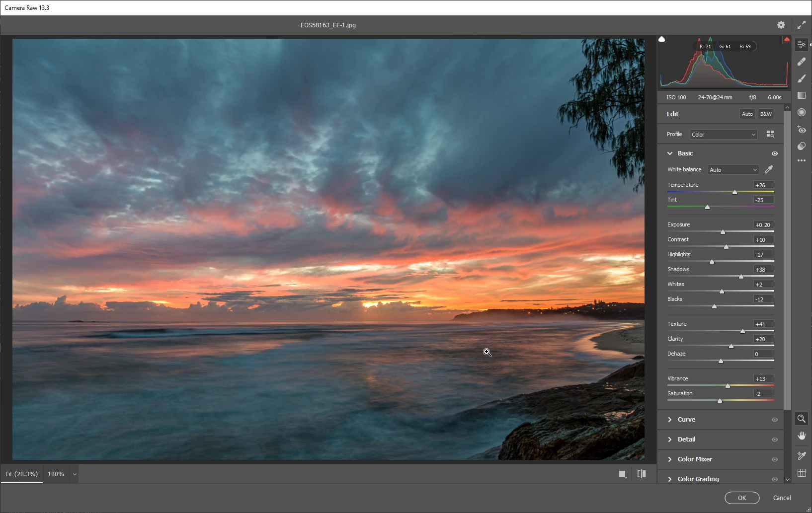The image size is (812, 513).
Task: Toggle shadow clipping warning on histogram
Action: click(662, 39)
